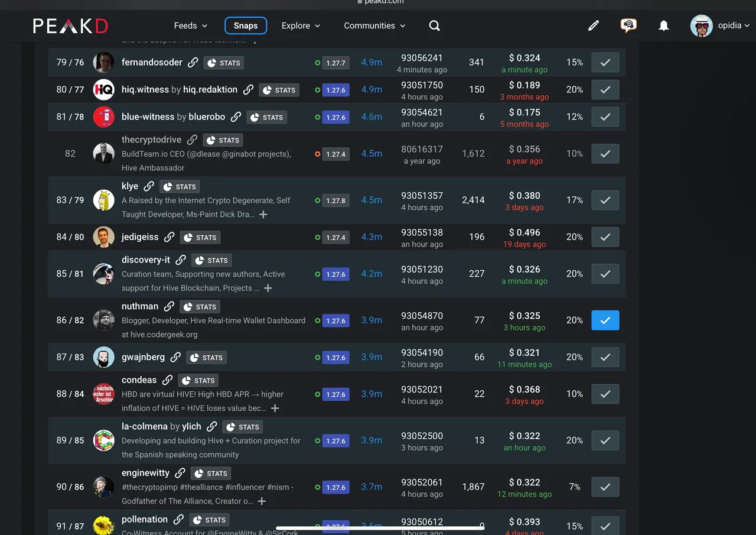Click the link icon next to ylich
Screen dimensions: 756x535
[x=212, y=426]
